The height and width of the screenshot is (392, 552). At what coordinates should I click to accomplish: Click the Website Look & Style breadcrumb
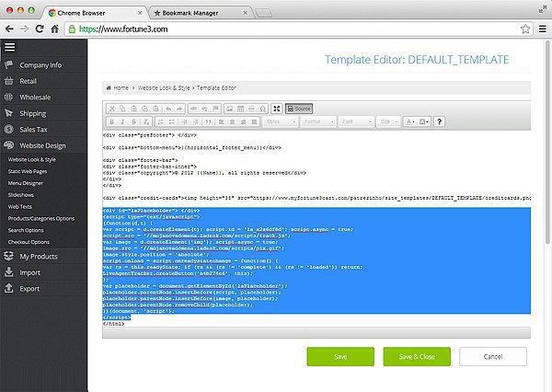161,87
